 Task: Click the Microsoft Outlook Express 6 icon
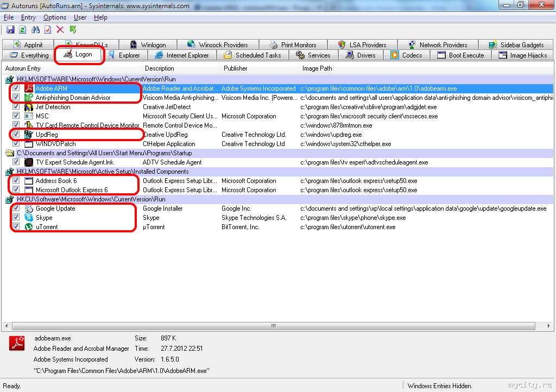pos(29,190)
